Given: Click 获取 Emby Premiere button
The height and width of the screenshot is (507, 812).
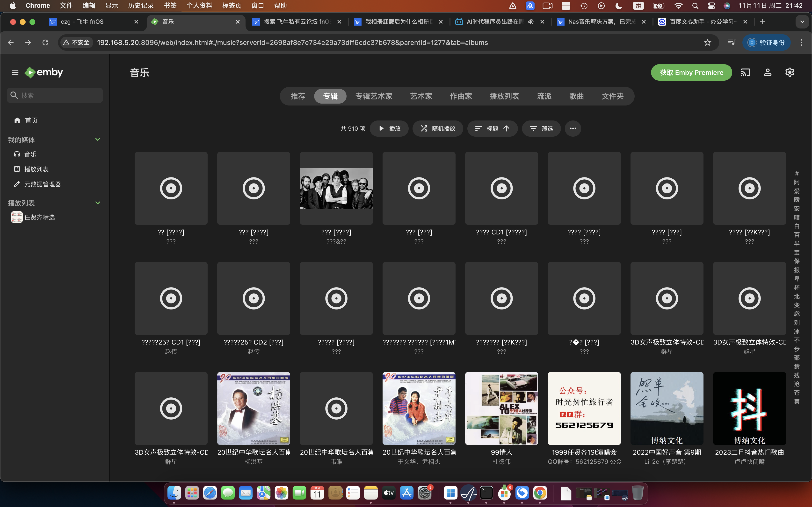Looking at the screenshot, I should click(691, 72).
